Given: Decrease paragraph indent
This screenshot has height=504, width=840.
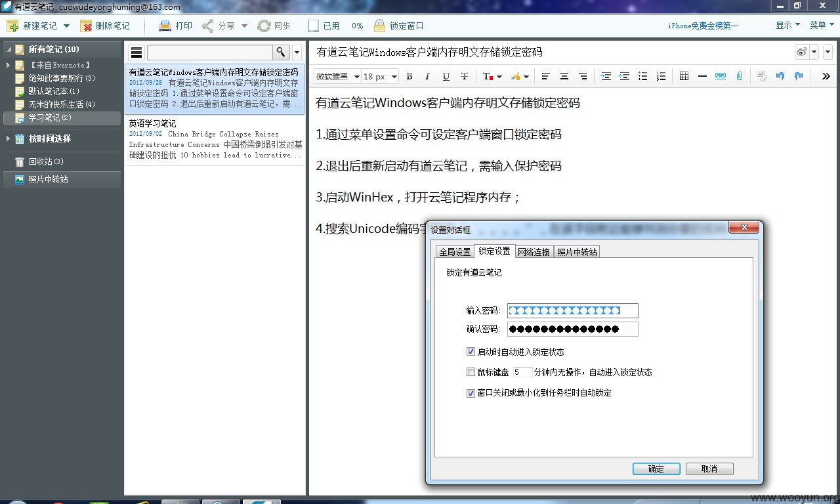Looking at the screenshot, I should [x=624, y=76].
